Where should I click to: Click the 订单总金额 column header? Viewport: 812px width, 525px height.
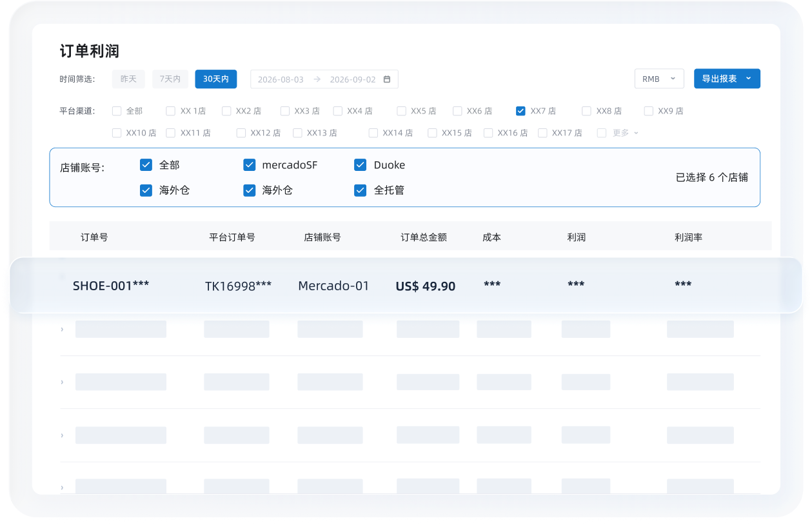(424, 237)
